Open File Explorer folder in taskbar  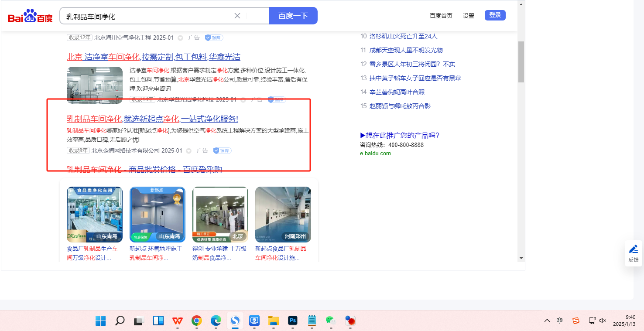tap(274, 321)
